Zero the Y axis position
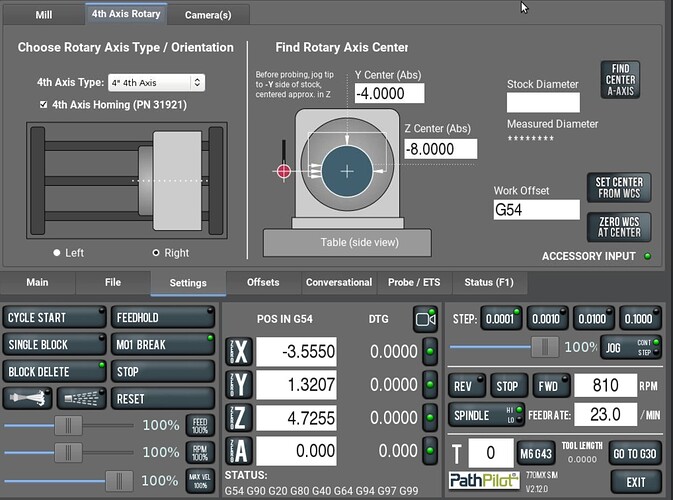The height and width of the screenshot is (500, 673). (241, 385)
